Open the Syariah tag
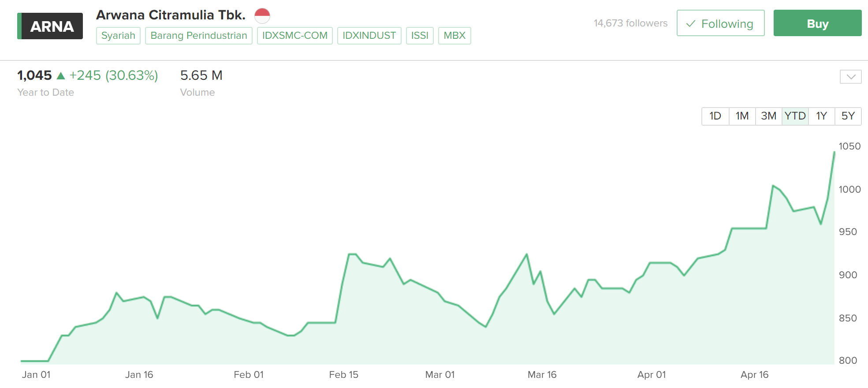 point(118,36)
